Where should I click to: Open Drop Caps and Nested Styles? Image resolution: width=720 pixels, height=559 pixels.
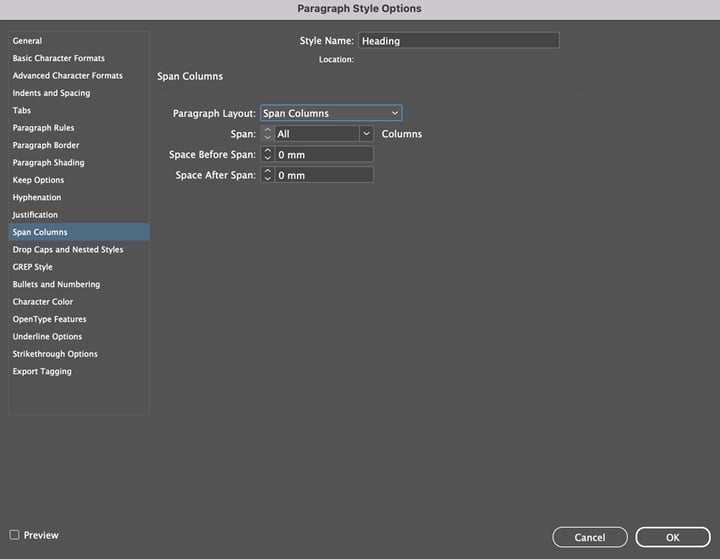tap(68, 249)
